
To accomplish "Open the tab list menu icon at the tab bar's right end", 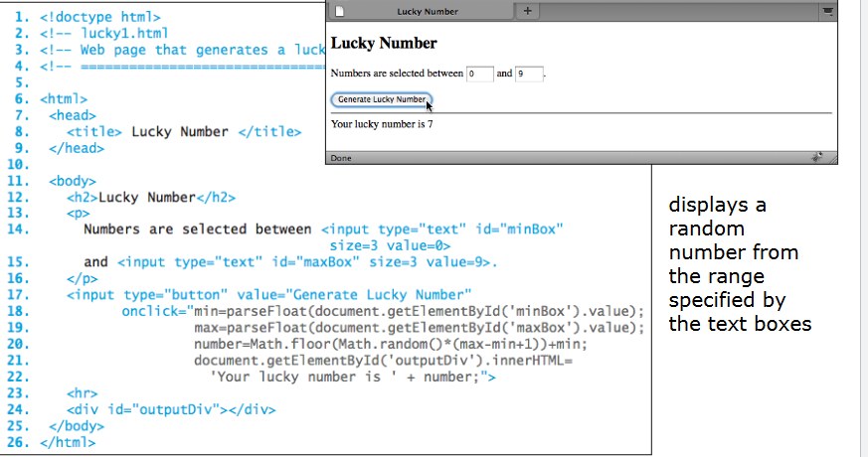I will pos(827,11).
